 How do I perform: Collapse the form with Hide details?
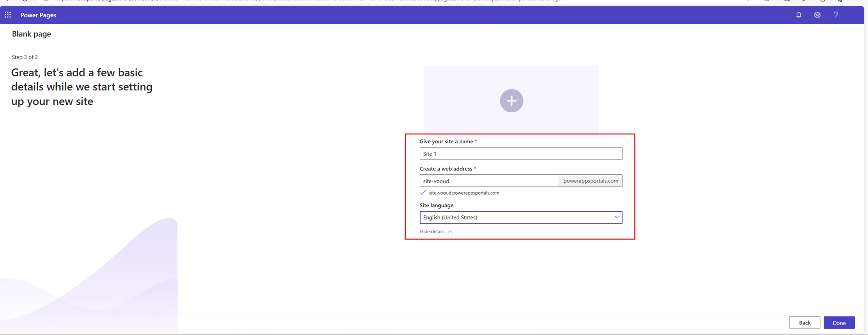tap(432, 232)
